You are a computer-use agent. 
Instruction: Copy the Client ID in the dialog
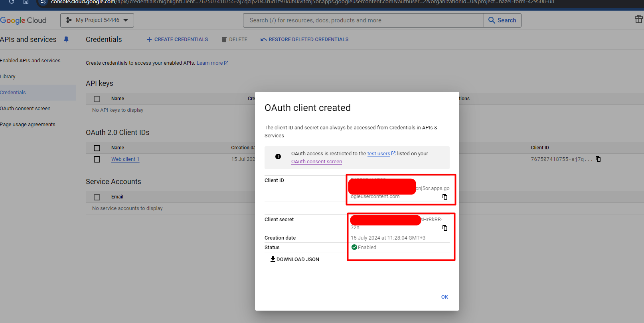[x=445, y=197]
